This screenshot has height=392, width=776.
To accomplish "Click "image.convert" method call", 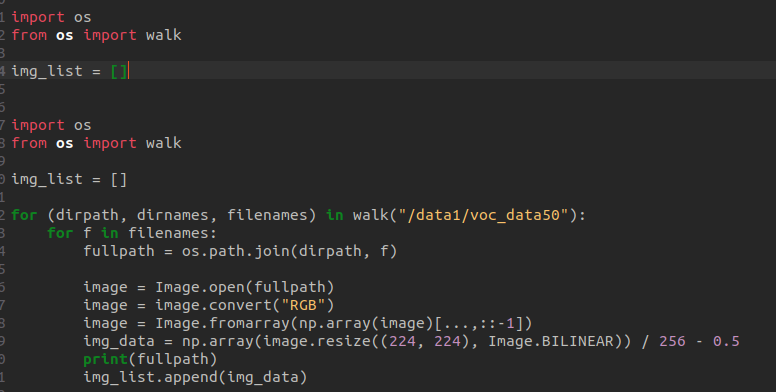I will [213, 305].
